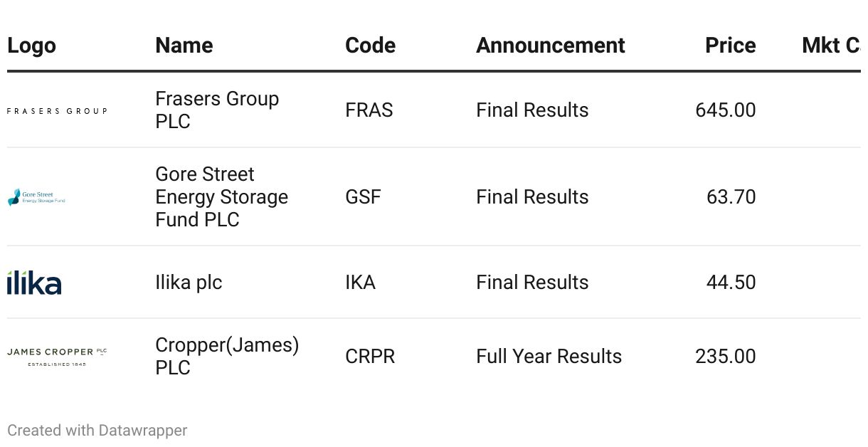
Task: Select the Ilika plc name cell
Action: tap(189, 283)
